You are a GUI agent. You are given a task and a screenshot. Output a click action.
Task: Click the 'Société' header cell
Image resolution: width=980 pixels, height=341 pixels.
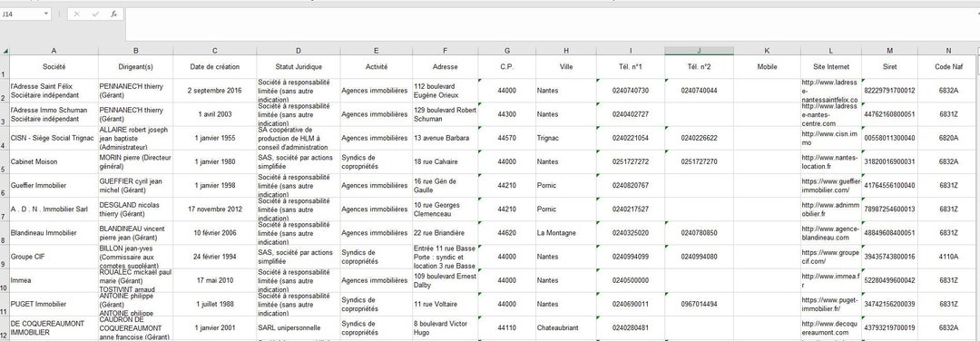click(x=54, y=67)
